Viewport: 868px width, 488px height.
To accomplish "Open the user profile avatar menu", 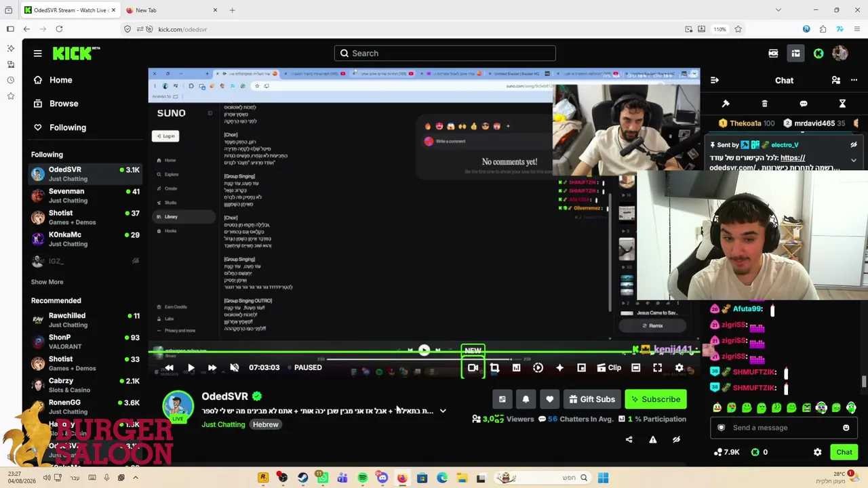I will point(840,54).
